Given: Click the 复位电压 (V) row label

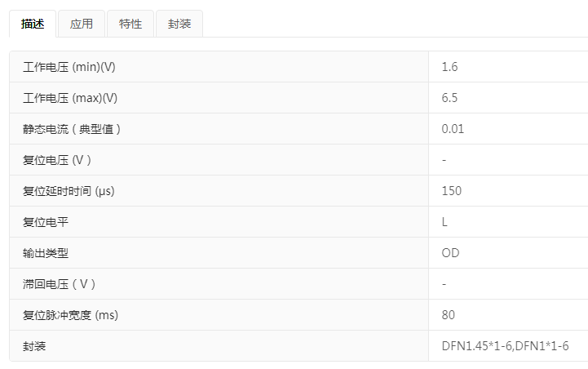Looking at the screenshot, I should pyautogui.click(x=57, y=160).
